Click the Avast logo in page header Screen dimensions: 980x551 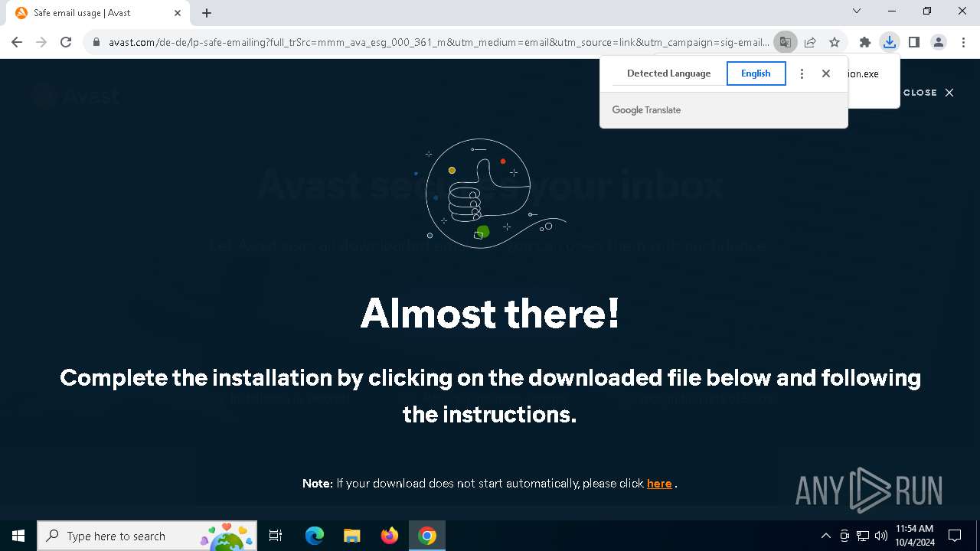[76, 96]
